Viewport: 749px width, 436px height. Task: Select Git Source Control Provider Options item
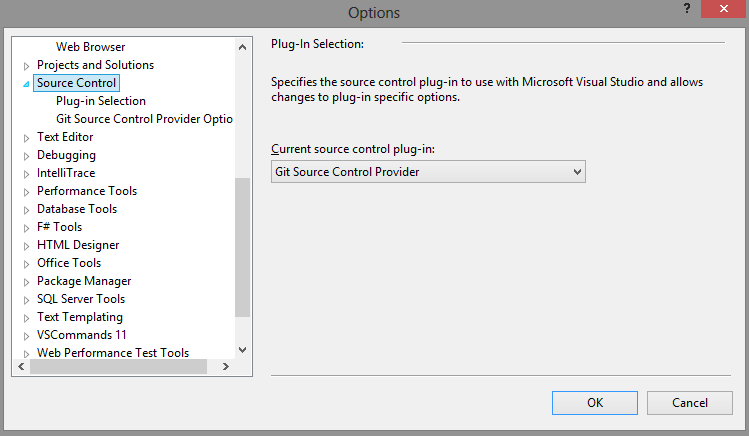(144, 119)
